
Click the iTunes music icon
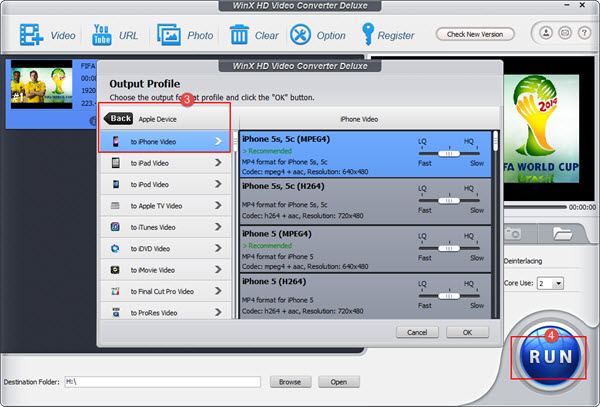pos(115,227)
